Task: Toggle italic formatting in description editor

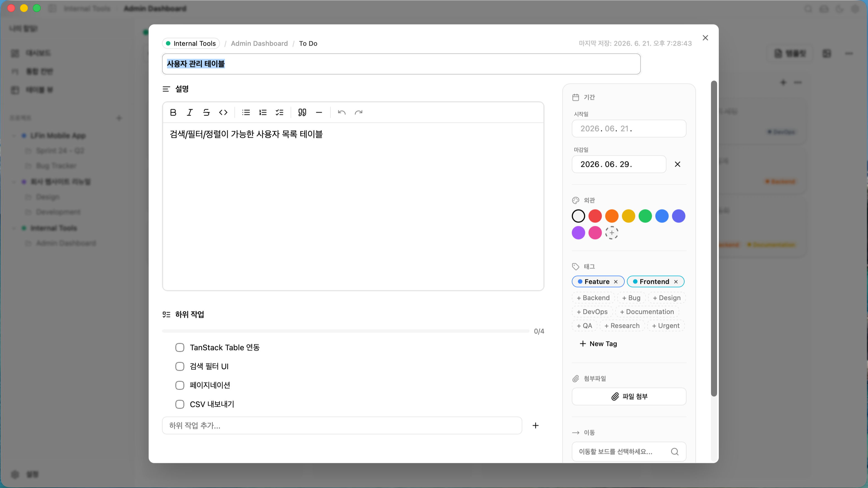Action: (x=190, y=112)
